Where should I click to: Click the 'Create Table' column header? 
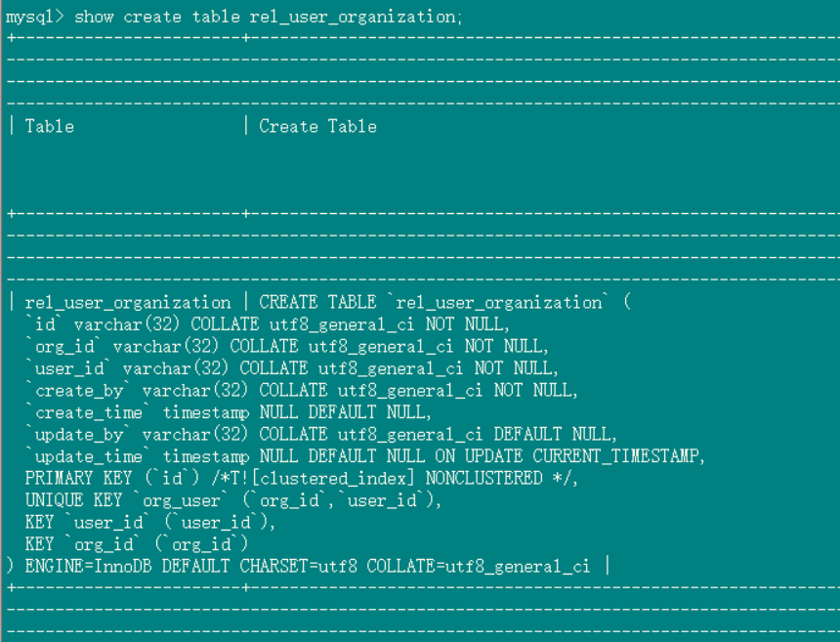[317, 126]
